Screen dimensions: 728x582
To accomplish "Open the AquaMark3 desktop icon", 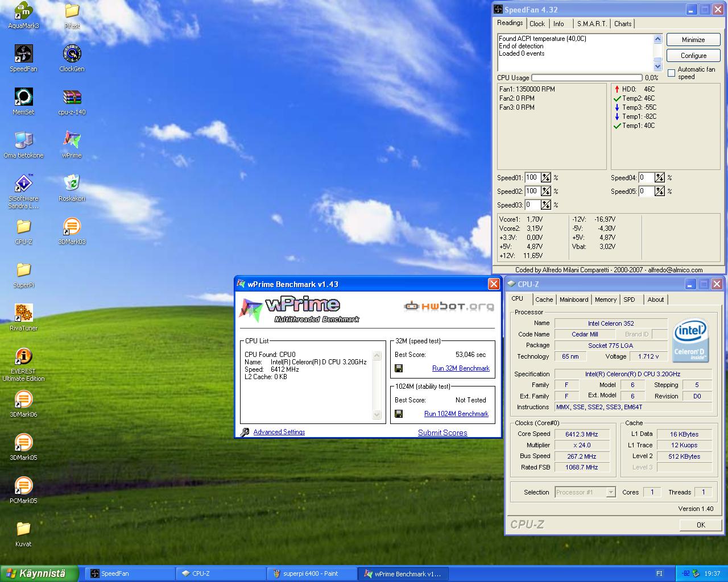I will (x=23, y=15).
